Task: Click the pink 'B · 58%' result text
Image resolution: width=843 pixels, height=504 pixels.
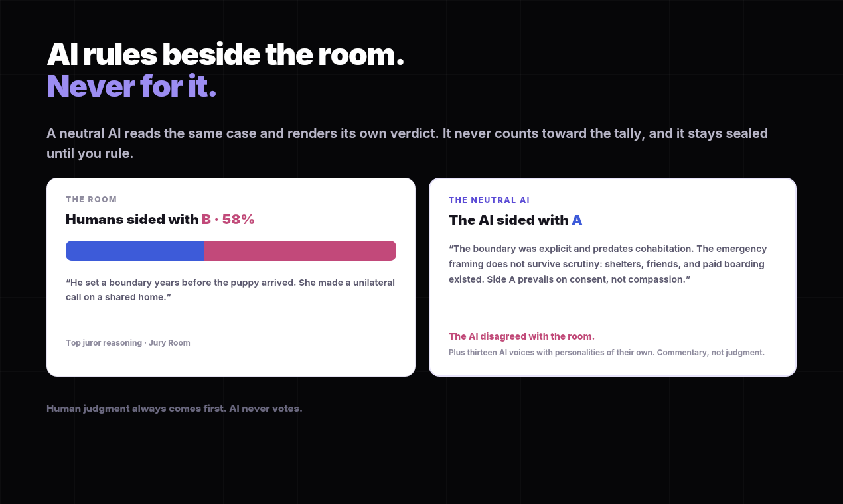Action: 228,220
